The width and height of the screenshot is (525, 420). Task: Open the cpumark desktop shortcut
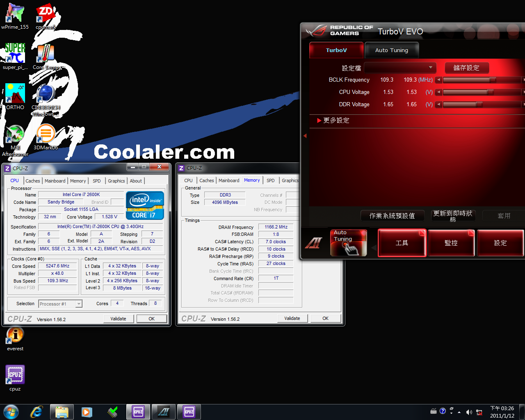click(x=46, y=16)
